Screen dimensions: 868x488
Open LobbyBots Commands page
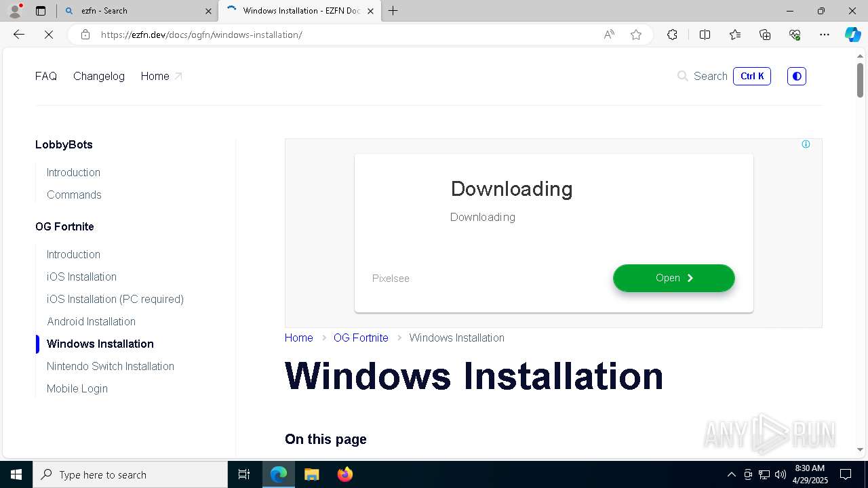(x=74, y=195)
